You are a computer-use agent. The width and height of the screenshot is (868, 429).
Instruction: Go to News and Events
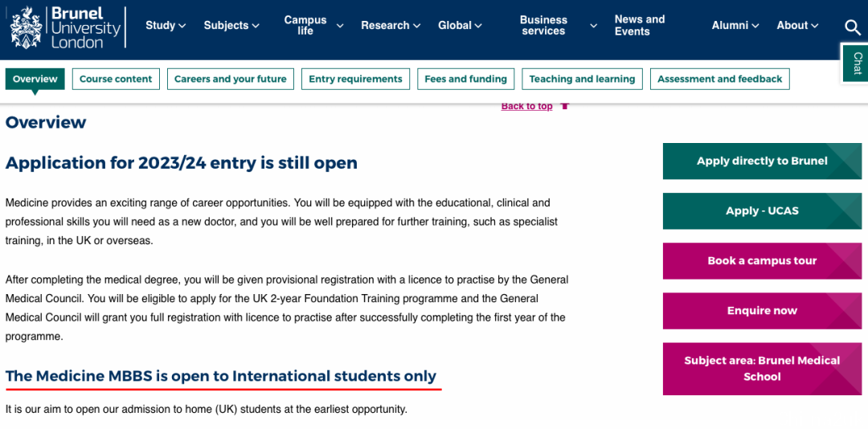point(640,26)
